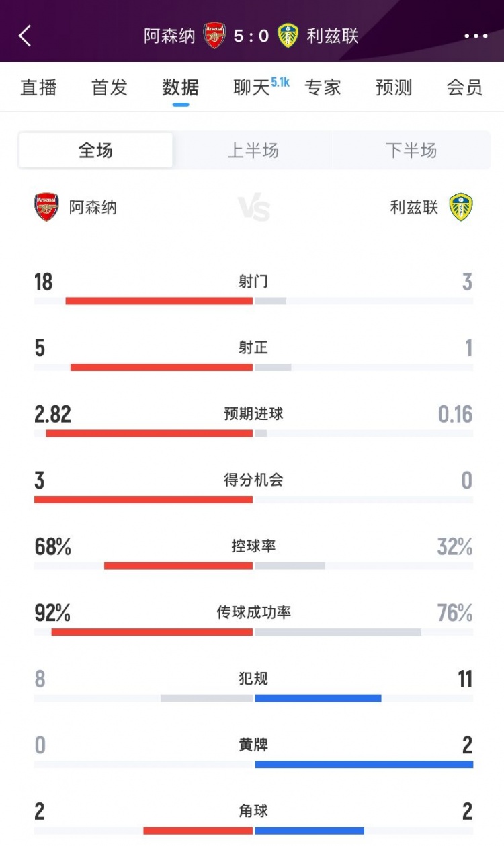Click the 控球率 possession bar
The image size is (504, 846).
(x=252, y=564)
